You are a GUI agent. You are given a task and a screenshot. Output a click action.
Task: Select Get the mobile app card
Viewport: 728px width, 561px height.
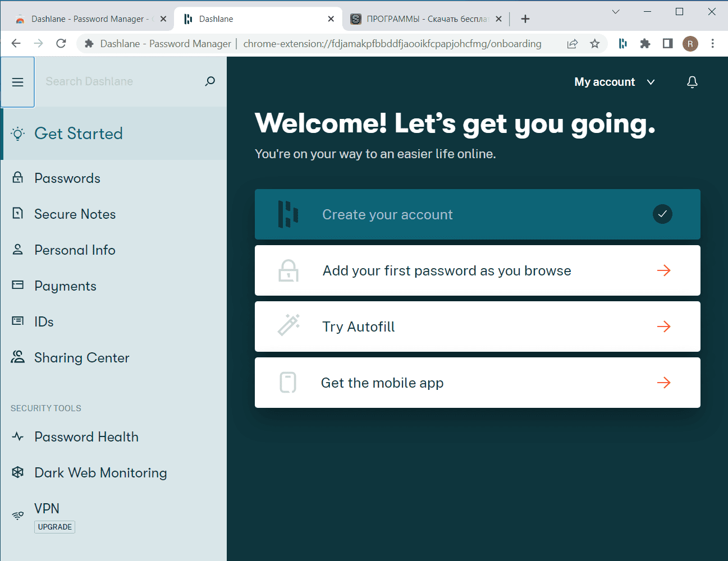[478, 383]
